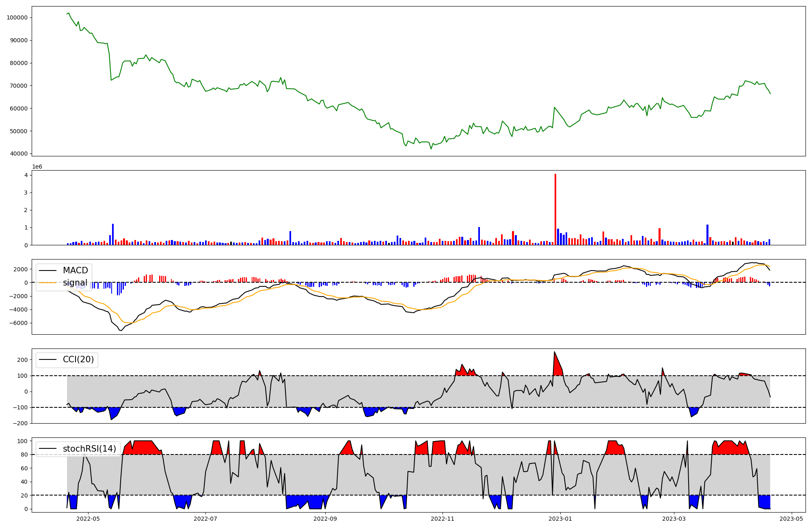Click the -200 CCI axis label

click(x=20, y=423)
